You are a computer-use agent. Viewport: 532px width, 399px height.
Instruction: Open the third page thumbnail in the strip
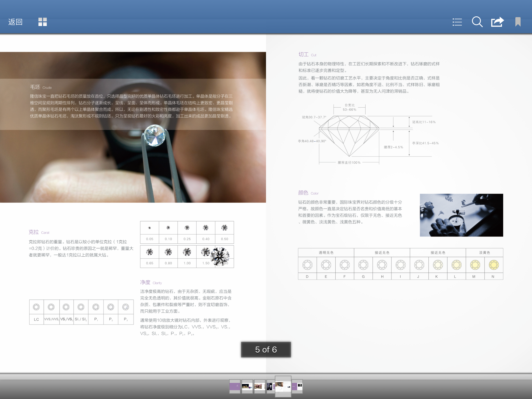260,386
